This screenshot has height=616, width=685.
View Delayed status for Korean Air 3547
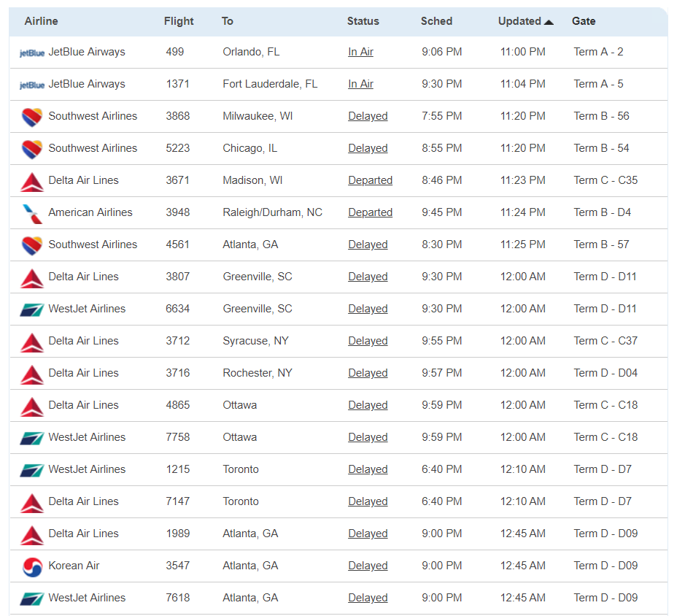click(368, 566)
